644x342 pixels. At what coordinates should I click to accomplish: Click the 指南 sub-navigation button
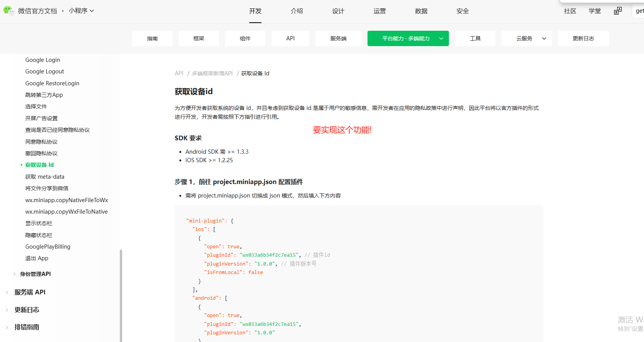tap(152, 38)
